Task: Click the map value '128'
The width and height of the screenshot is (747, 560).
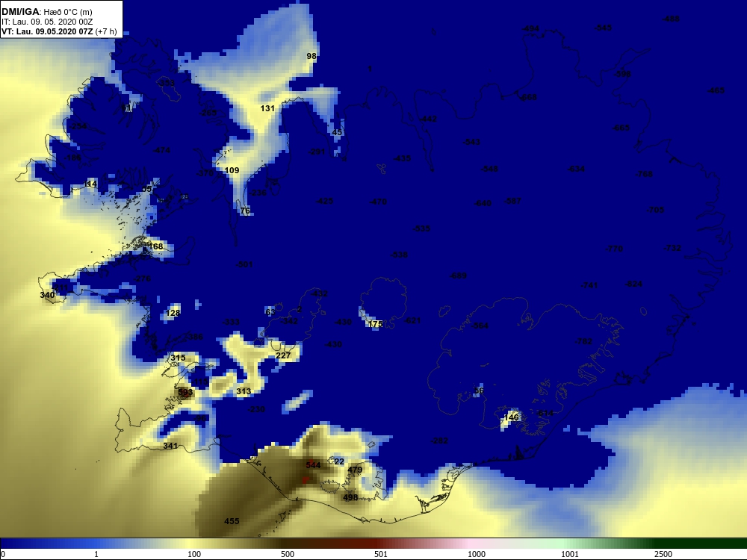Action: 173,313
